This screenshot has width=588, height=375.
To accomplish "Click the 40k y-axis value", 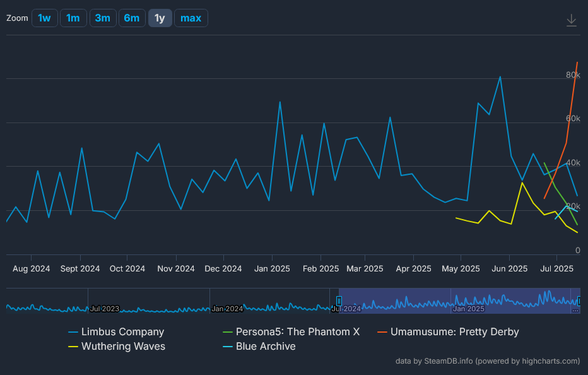I will tap(573, 162).
